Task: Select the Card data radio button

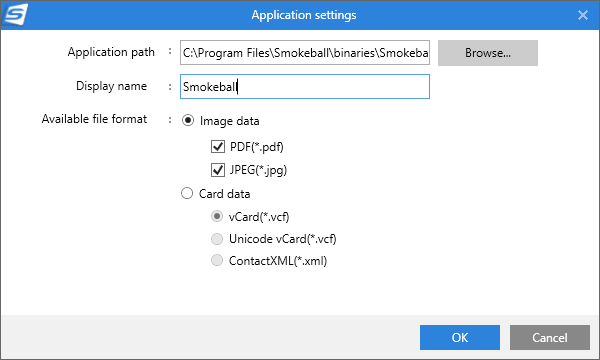Action: coord(187,193)
